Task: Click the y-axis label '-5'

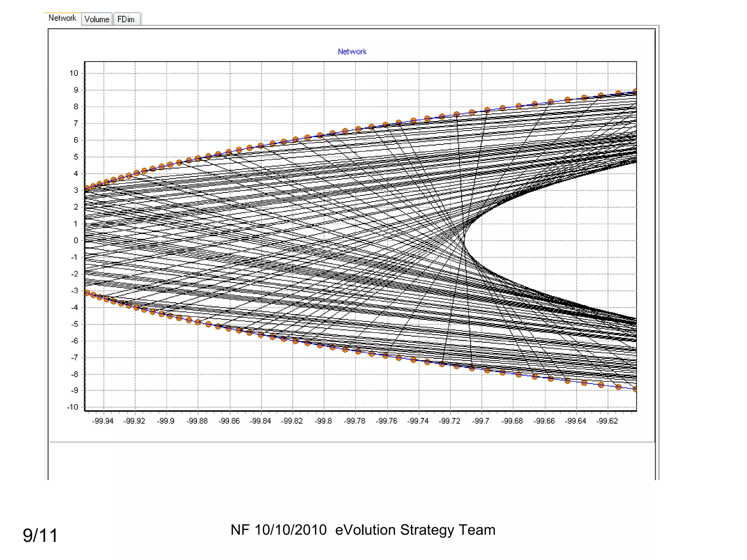Action: [x=74, y=324]
